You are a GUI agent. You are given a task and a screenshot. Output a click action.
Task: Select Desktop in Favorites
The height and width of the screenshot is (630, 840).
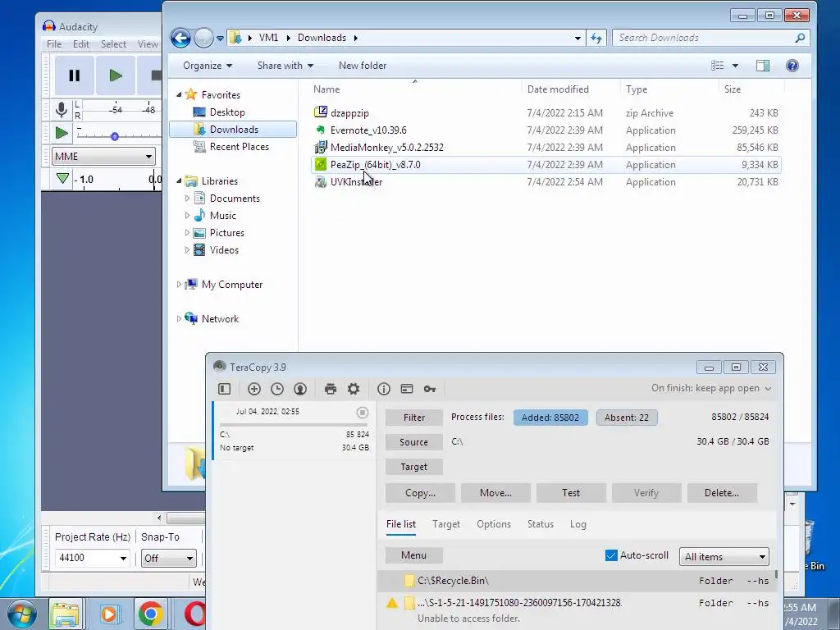(x=227, y=112)
